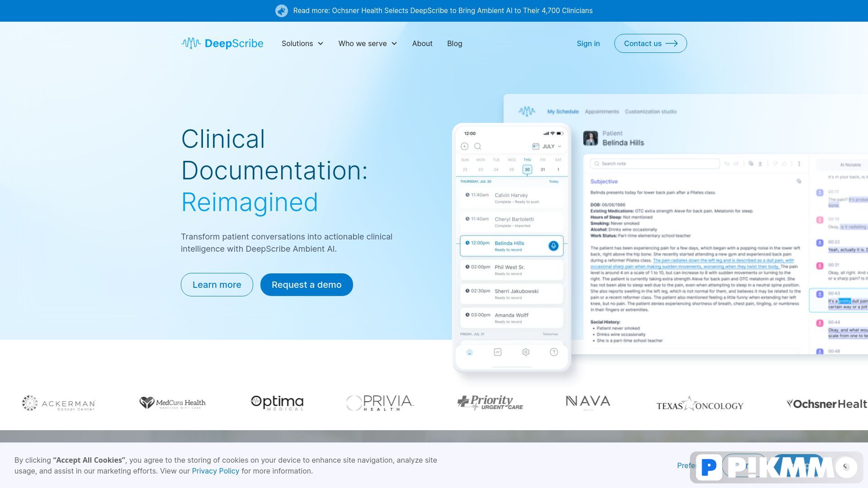Click the megaphone icon in the announcement bar
This screenshot has width=868, height=488.
[282, 11]
